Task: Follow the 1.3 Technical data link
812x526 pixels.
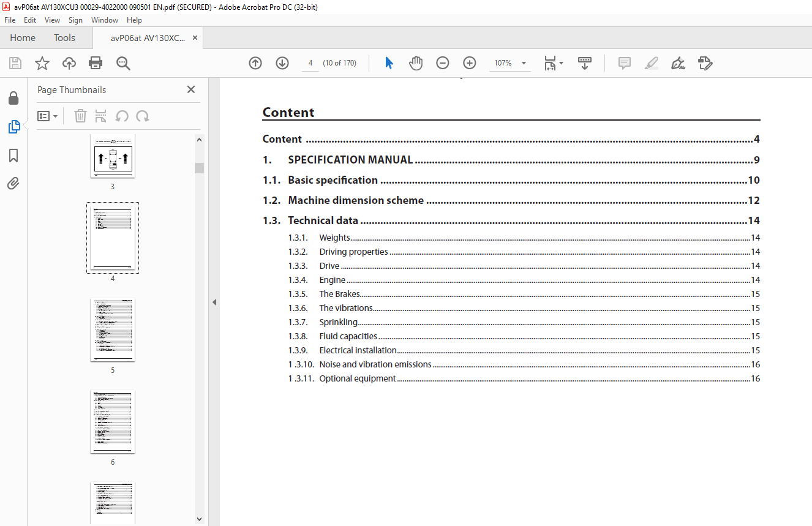Action: (511, 220)
